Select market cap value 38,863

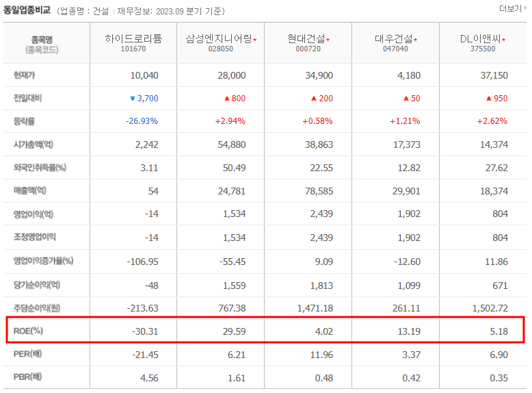tap(319, 144)
